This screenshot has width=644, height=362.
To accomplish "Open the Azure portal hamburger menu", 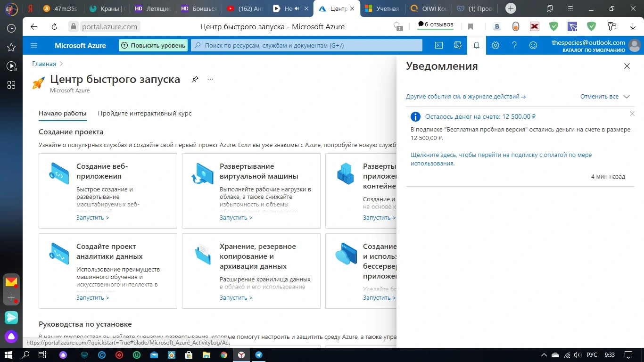I will [x=34, y=45].
